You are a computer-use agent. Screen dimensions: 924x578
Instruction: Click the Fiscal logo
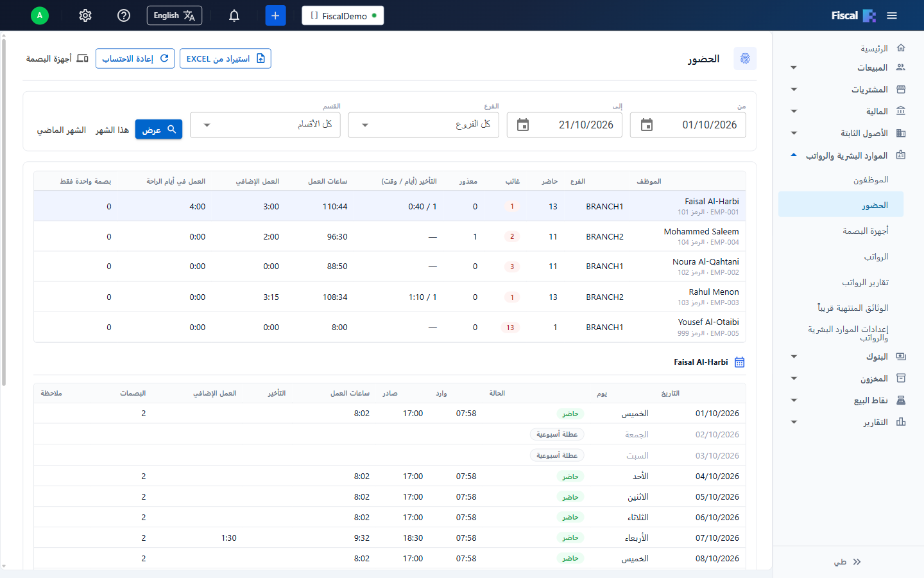pos(853,15)
